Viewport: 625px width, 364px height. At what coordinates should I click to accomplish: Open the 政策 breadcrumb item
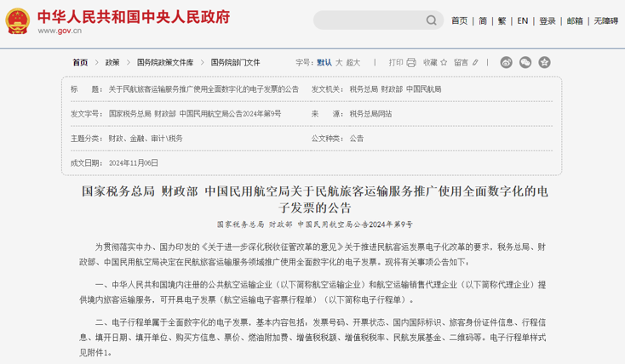click(112, 62)
